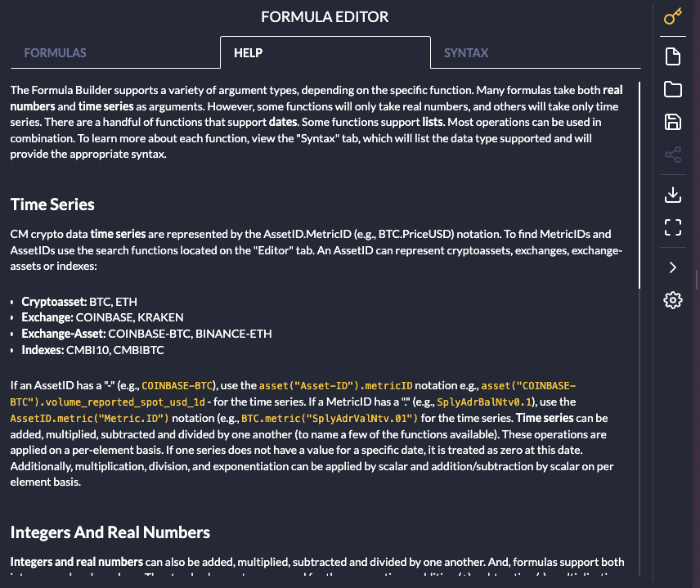Click the Formula Editor title
This screenshot has height=588, width=700.
(325, 16)
